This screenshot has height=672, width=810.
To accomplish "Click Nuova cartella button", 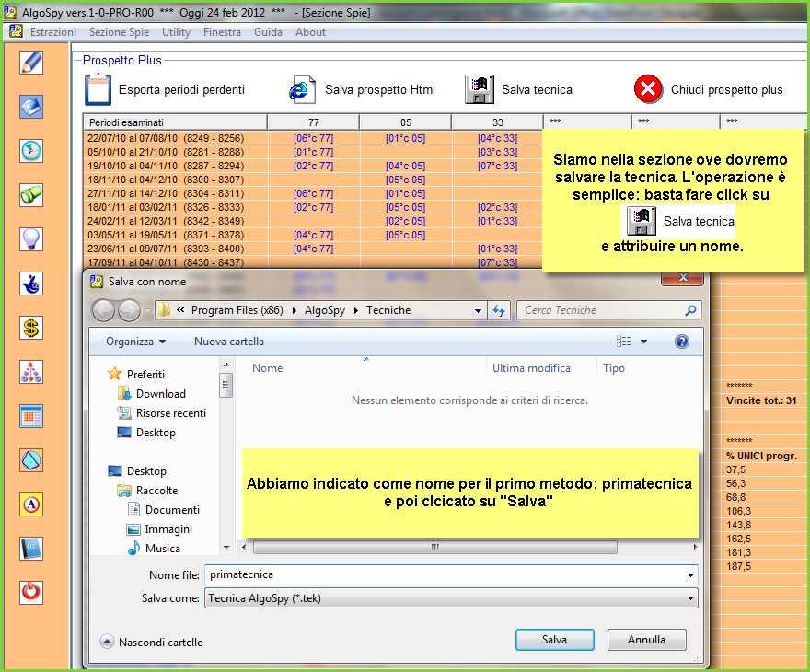I will pyautogui.click(x=229, y=342).
